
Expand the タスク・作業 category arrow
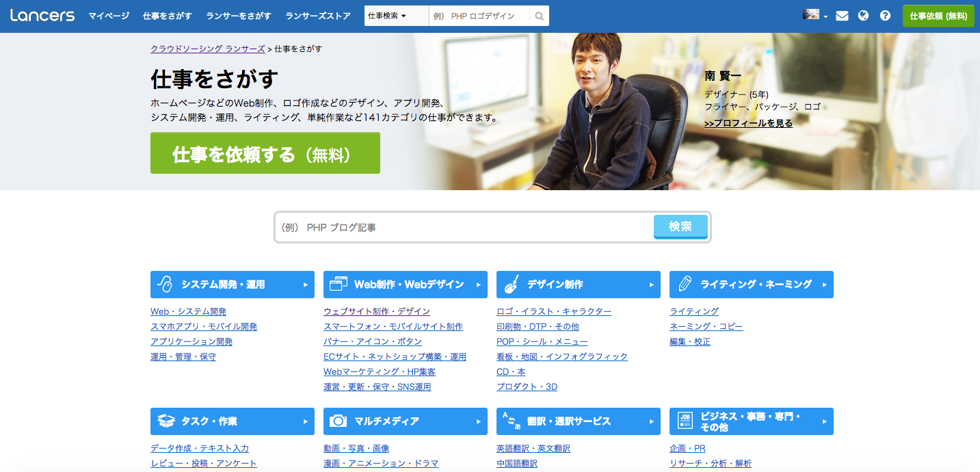pyautogui.click(x=306, y=421)
